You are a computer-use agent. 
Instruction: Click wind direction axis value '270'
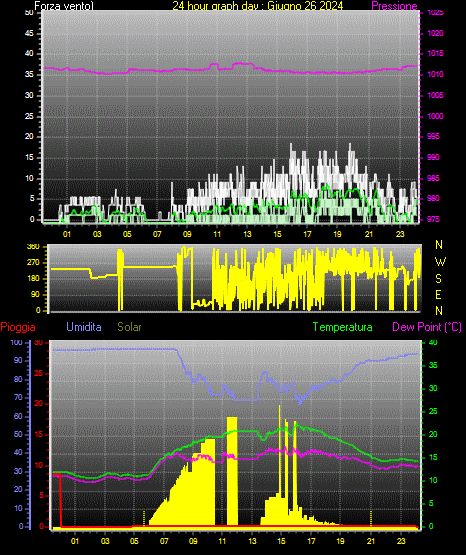34,263
